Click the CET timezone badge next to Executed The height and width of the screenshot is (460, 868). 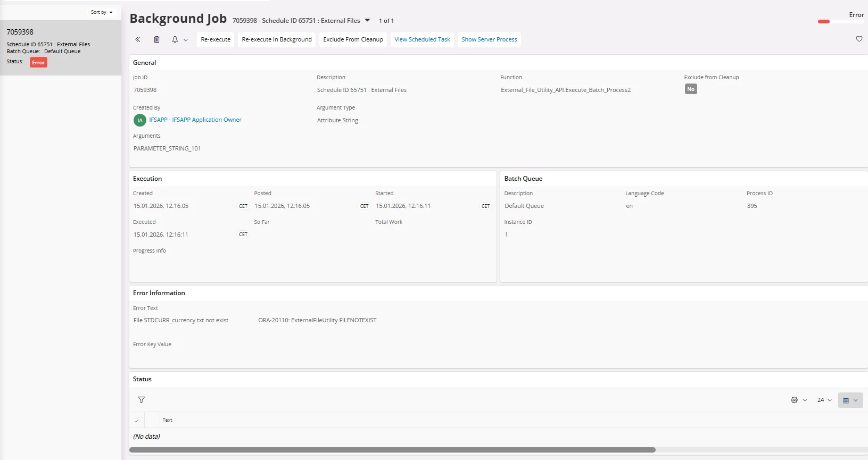click(243, 235)
